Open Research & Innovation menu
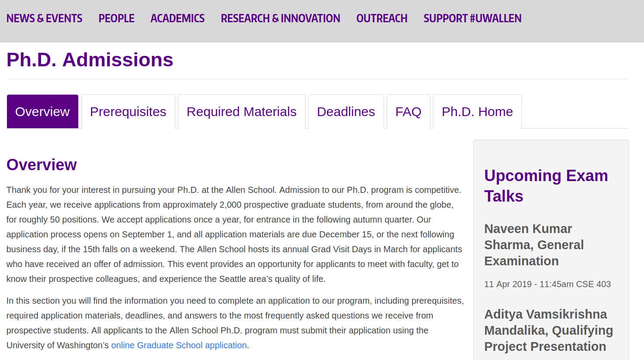This screenshot has height=360, width=644. pyautogui.click(x=280, y=18)
